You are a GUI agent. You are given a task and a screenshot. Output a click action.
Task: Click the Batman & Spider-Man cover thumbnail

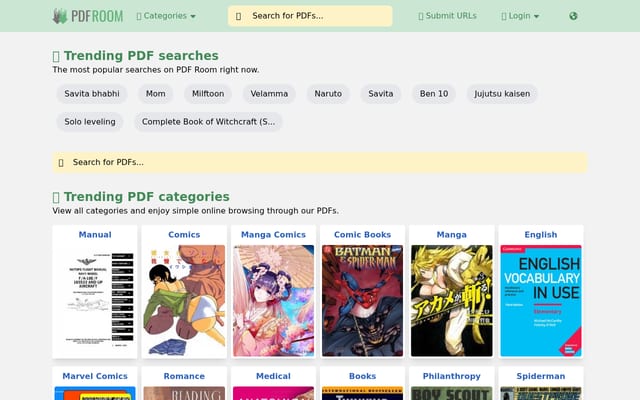click(362, 301)
